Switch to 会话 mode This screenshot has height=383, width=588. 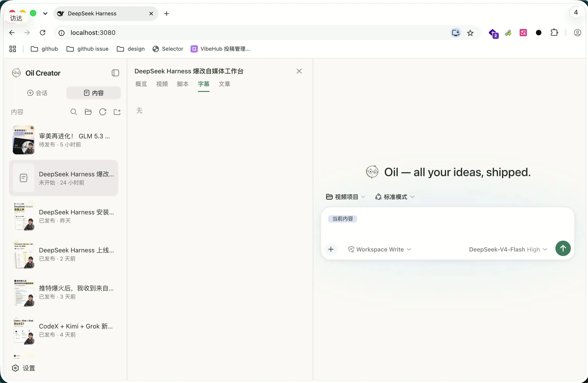[37, 93]
